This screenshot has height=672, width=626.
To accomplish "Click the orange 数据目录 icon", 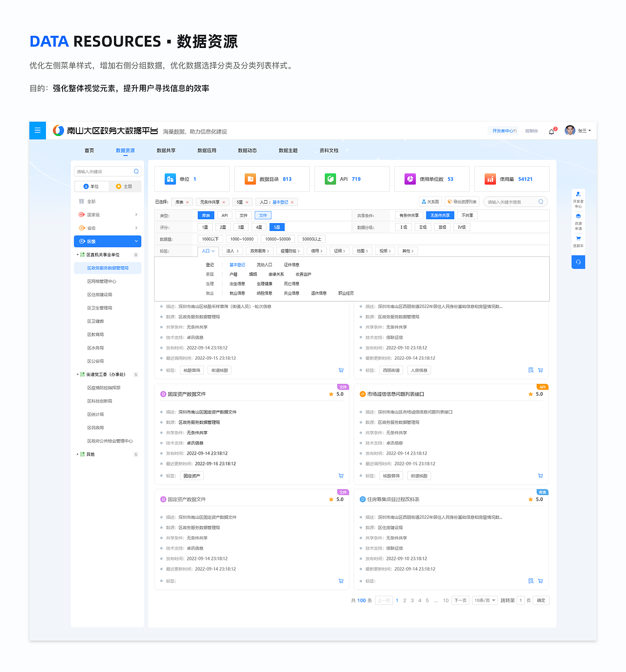I will coord(250,179).
